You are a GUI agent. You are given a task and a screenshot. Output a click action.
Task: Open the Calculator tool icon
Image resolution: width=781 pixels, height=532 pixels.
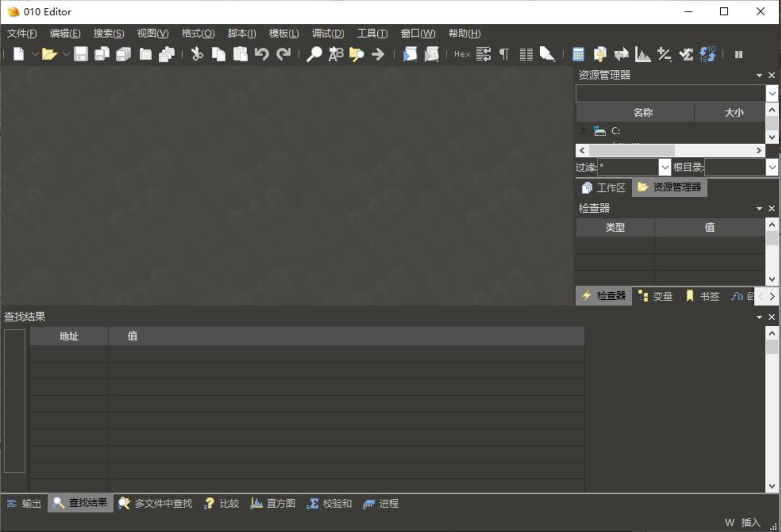[x=578, y=54]
